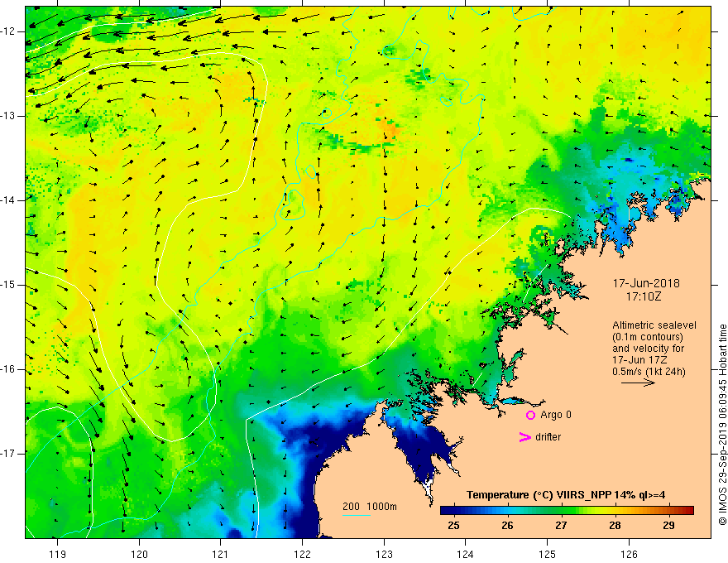Click the IMOS copyright timestamp text
The height and width of the screenshot is (563, 728).
coord(722,425)
